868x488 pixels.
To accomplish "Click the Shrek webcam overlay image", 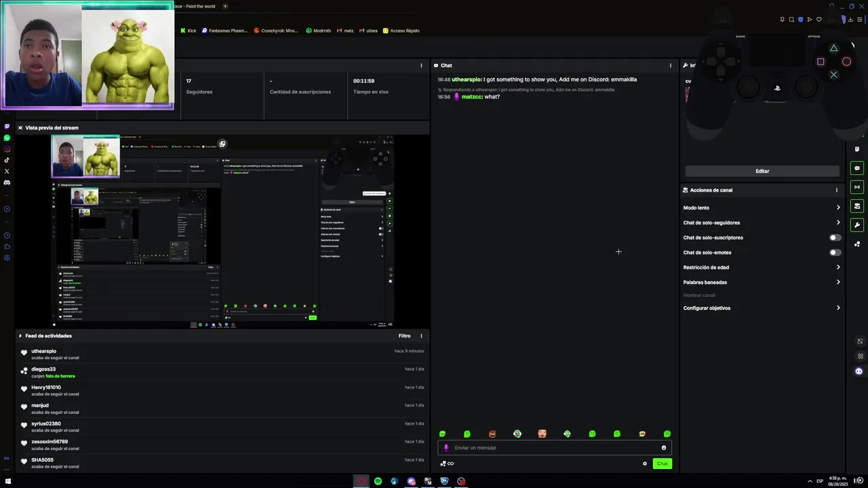I will click(x=127, y=56).
